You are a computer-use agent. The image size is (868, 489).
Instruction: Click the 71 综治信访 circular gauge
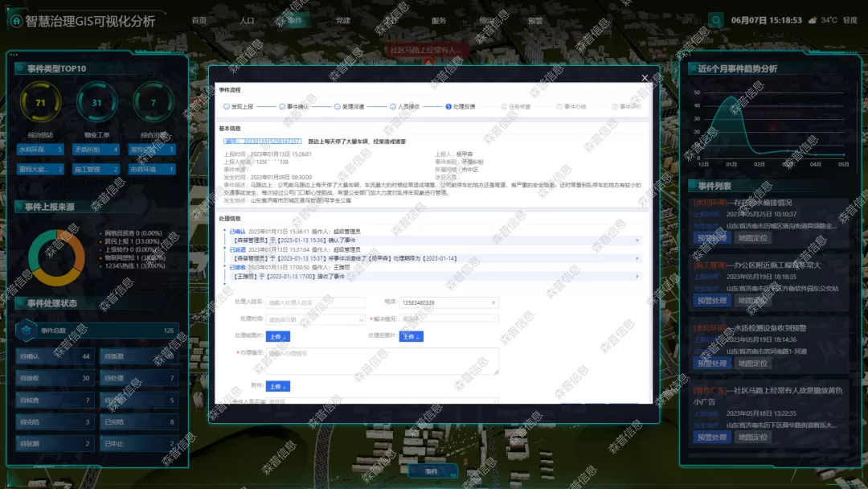click(40, 102)
